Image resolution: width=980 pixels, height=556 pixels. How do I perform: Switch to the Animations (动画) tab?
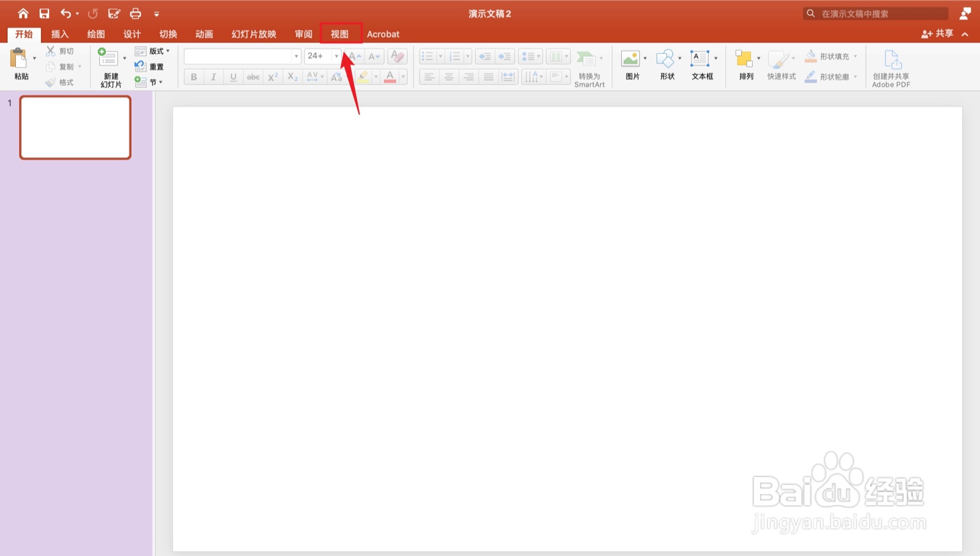click(205, 34)
